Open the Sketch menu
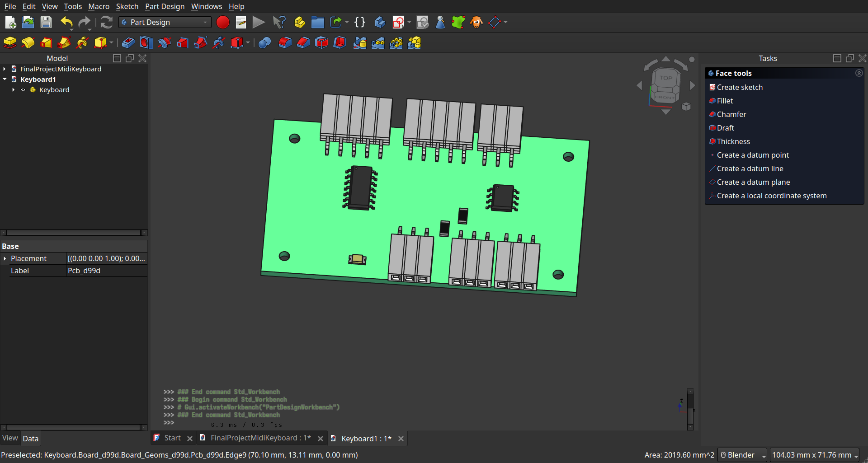The height and width of the screenshot is (463, 868). tap(127, 6)
